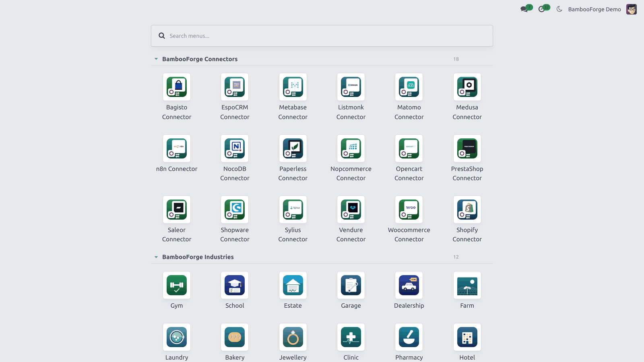This screenshot has height=362, width=644.
Task: Open the activities clock icon
Action: (542, 9)
